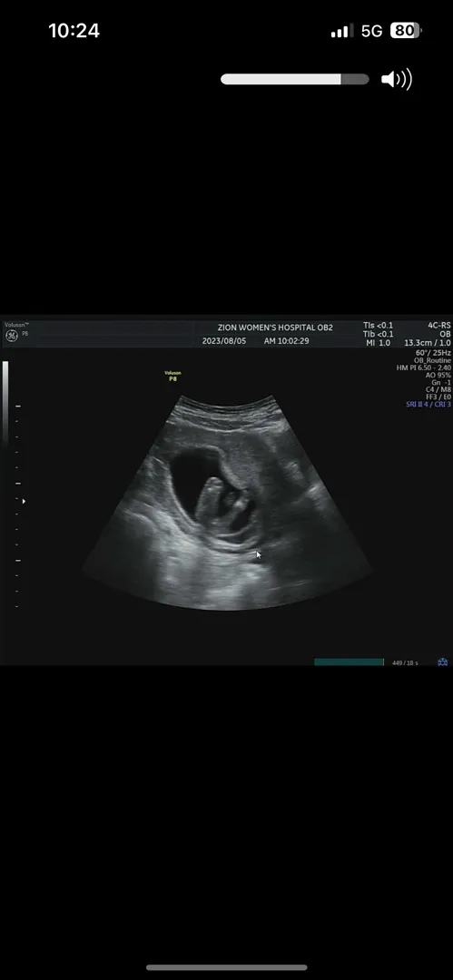The width and height of the screenshot is (453, 980).
Task: Tap the timestamp AM 10:02:29
Action: [286, 341]
